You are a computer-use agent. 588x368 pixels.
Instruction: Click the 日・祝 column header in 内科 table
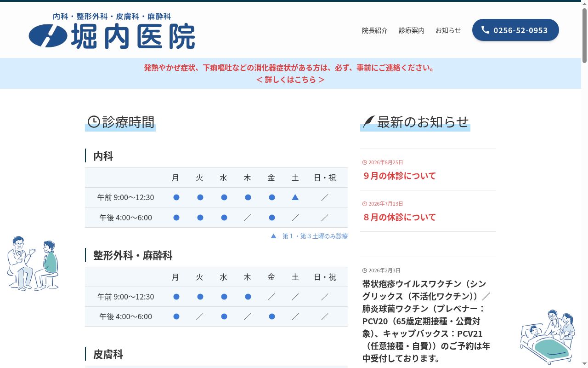325,178
